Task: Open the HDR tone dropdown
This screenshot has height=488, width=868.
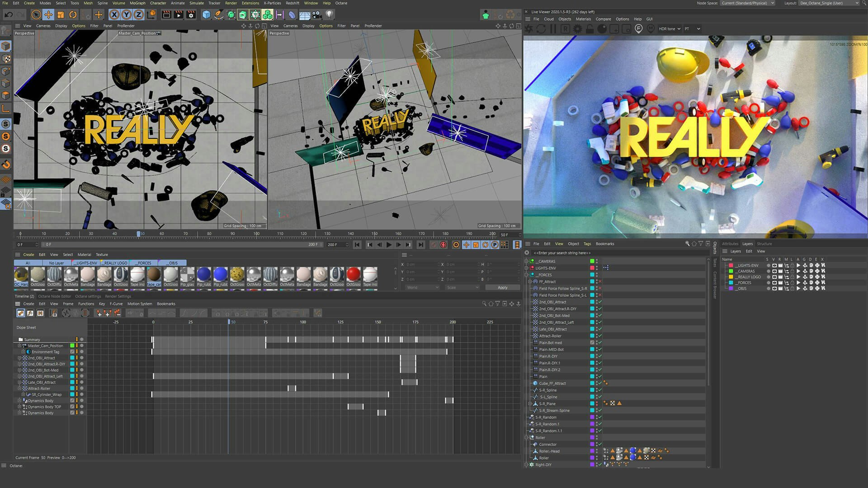Action: (670, 29)
